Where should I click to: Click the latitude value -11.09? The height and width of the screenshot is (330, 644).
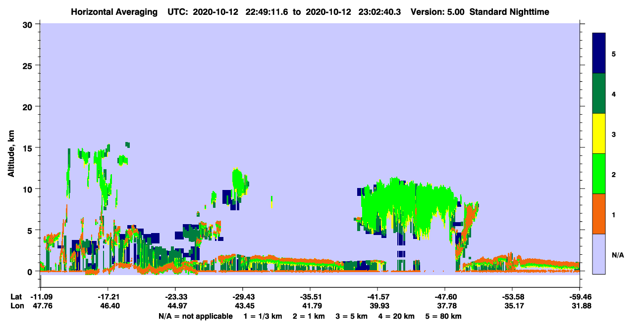[x=40, y=297]
